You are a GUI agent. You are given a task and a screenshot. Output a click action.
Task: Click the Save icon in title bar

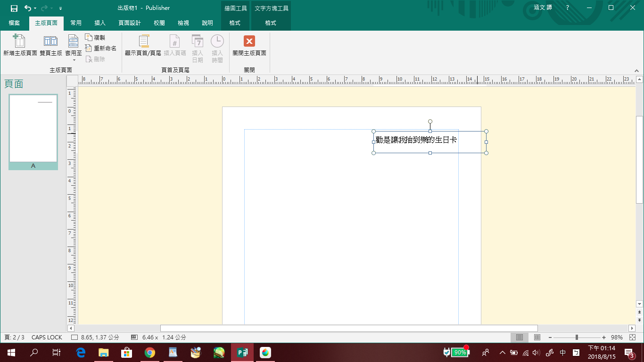14,8
